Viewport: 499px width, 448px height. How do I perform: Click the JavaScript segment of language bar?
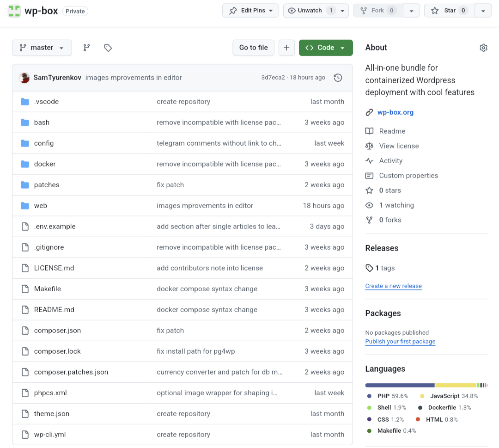pos(456,385)
